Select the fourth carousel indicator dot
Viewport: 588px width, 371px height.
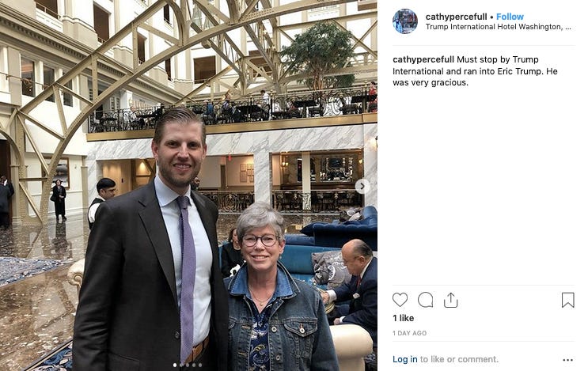pos(194,365)
